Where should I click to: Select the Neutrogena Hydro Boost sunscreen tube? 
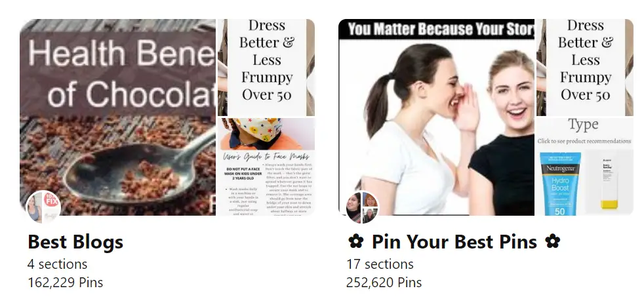pyautogui.click(x=560, y=184)
